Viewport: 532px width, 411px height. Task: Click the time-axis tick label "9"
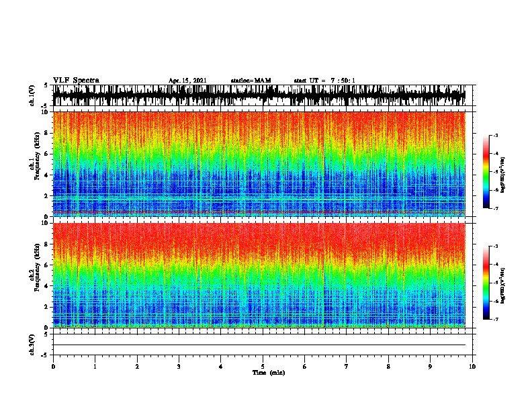[430, 367]
